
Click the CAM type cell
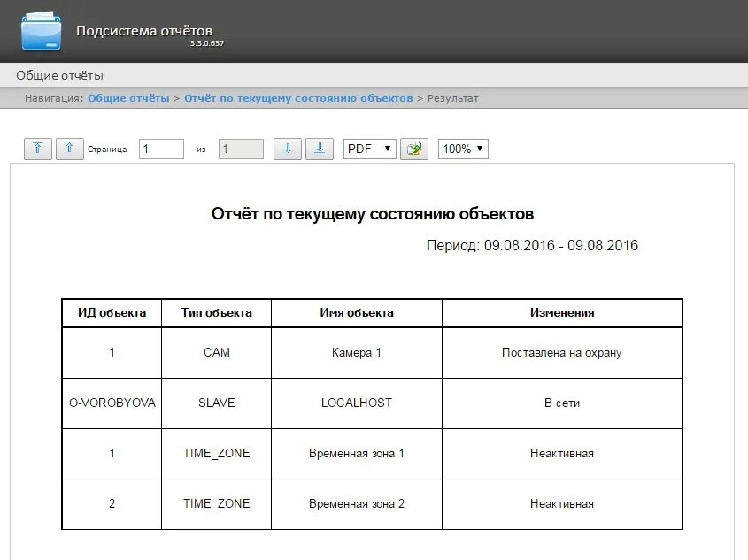[x=217, y=353]
